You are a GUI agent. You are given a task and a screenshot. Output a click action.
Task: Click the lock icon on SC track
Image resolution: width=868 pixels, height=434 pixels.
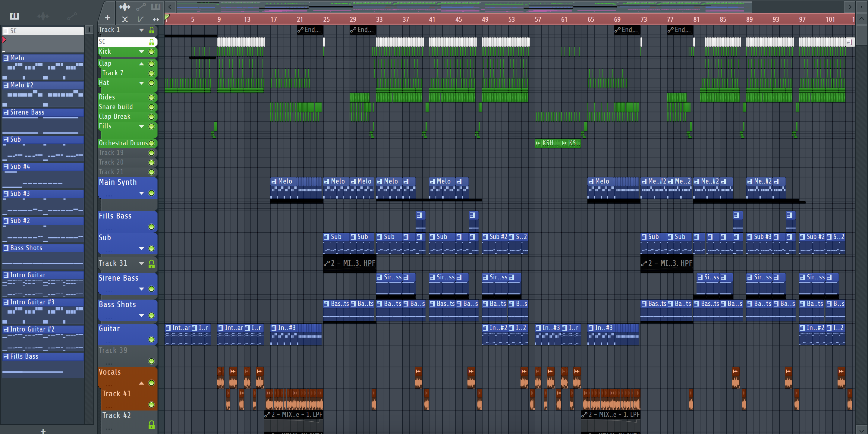(x=152, y=42)
